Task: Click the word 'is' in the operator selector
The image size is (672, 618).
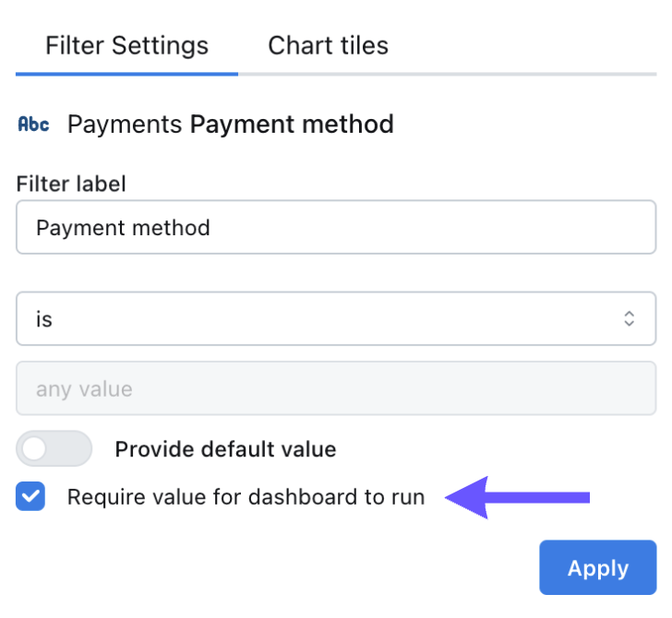Action: (x=44, y=319)
